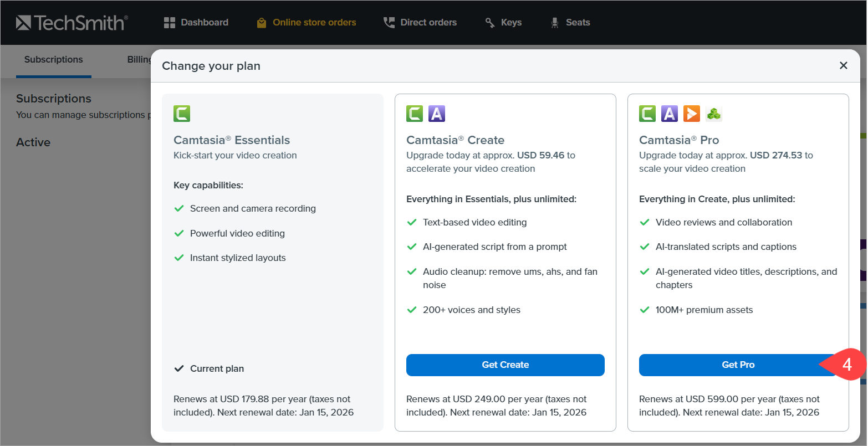Switch to the Billing tab

pos(139,60)
